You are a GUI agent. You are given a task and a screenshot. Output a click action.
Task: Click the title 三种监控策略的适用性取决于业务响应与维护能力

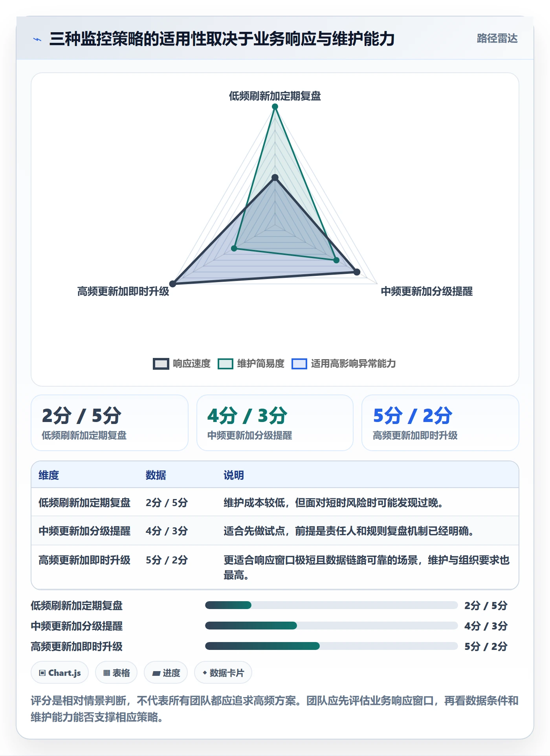(222, 39)
